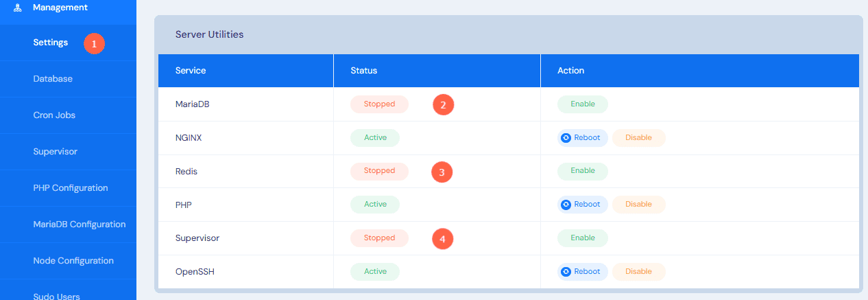Disable the NGINX service
Image resolution: width=868 pixels, height=300 pixels.
(638, 137)
